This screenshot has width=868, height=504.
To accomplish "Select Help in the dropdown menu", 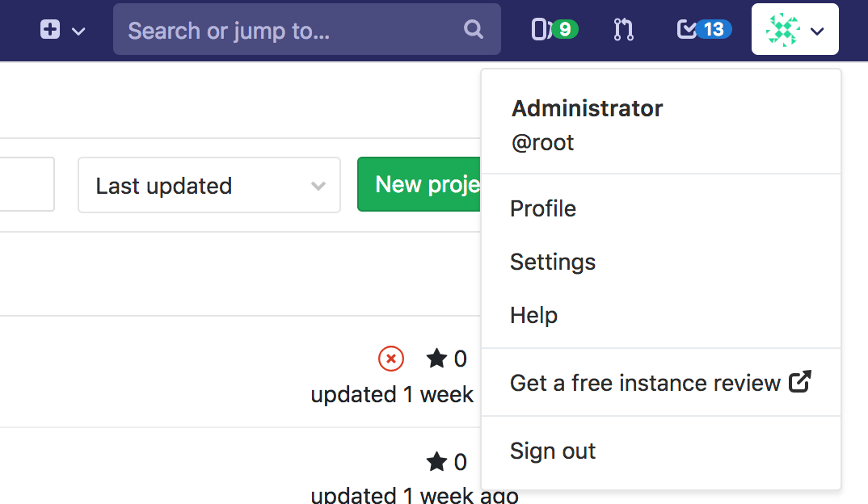I will click(533, 315).
